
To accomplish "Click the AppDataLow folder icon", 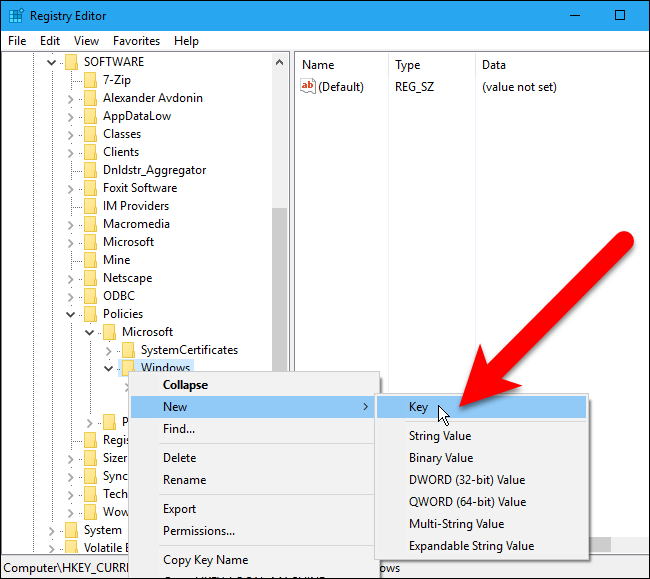I will [x=90, y=116].
